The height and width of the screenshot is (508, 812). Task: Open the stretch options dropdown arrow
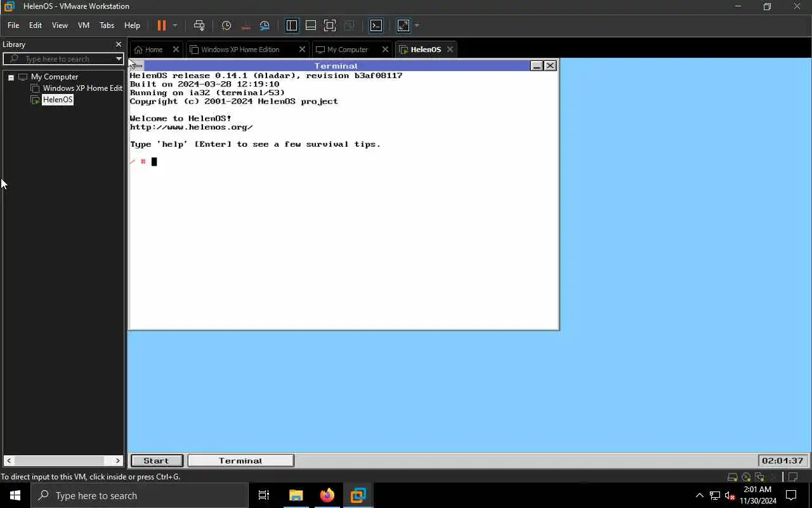click(417, 25)
